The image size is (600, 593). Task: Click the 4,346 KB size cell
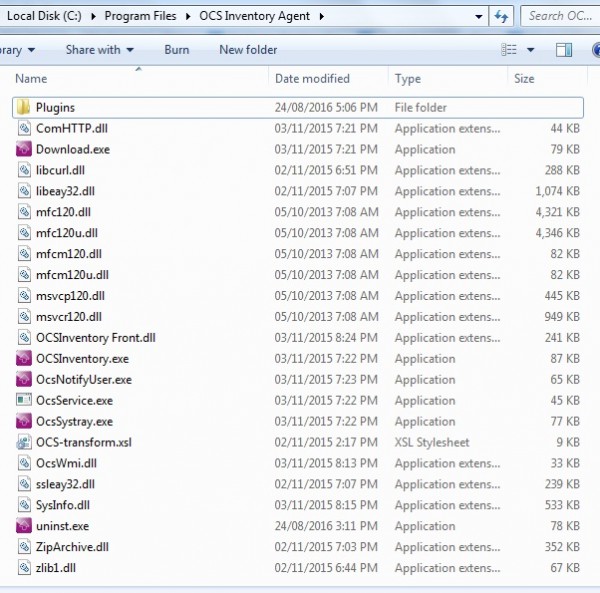pyautogui.click(x=558, y=233)
